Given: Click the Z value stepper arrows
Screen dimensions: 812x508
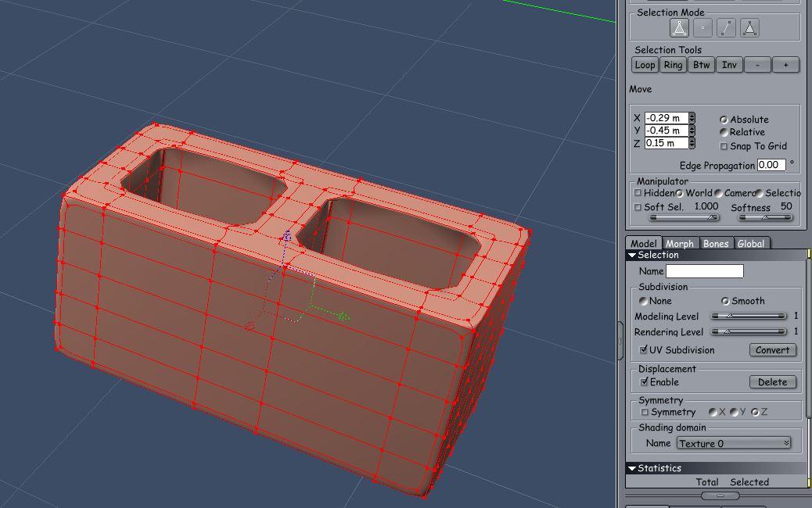Looking at the screenshot, I should [x=692, y=143].
